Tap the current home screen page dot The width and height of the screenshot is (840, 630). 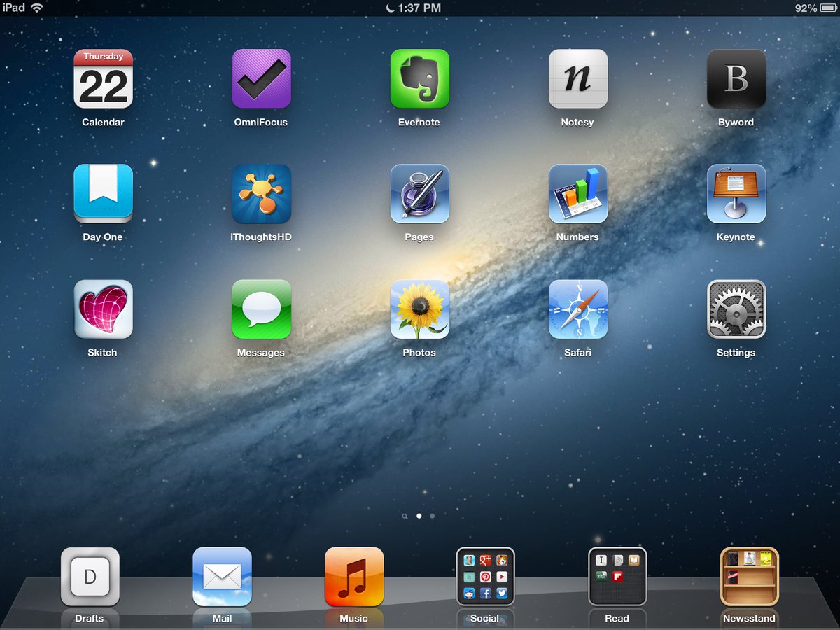tap(419, 516)
